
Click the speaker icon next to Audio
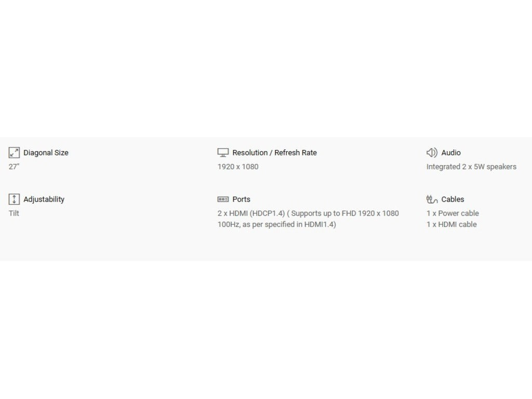(432, 153)
